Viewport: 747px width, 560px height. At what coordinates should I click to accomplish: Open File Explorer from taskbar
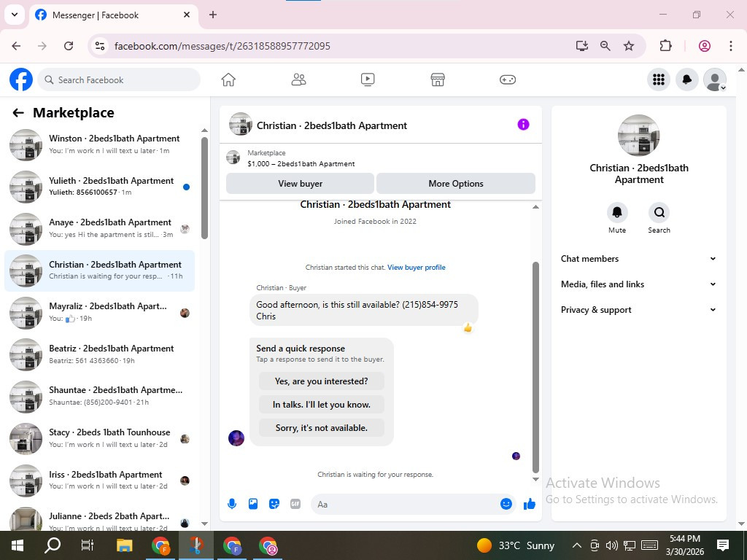(124, 545)
